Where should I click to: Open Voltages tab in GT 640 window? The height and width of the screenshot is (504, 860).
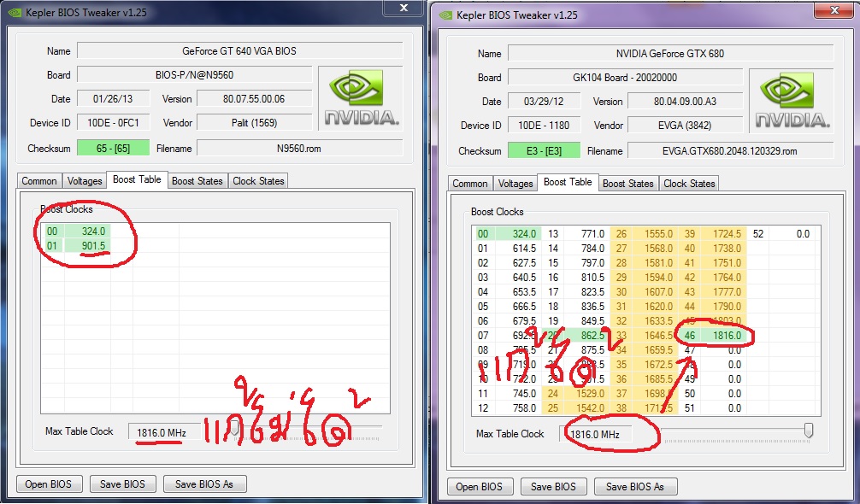(85, 181)
